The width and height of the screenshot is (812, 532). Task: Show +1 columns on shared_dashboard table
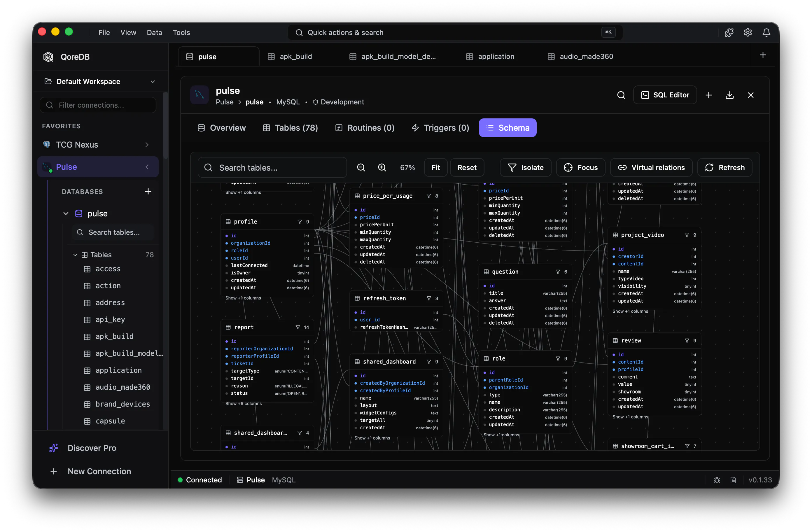pyautogui.click(x=372, y=438)
